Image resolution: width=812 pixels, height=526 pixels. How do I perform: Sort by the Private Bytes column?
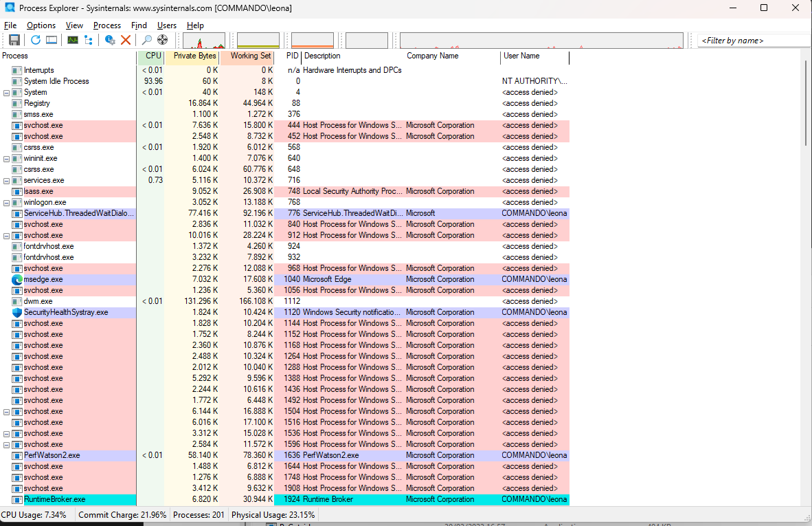[x=194, y=56]
